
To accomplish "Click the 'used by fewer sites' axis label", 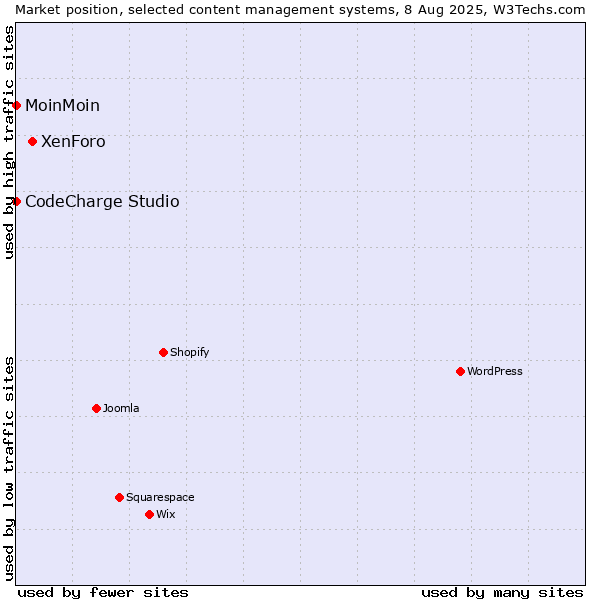I will (103, 593).
